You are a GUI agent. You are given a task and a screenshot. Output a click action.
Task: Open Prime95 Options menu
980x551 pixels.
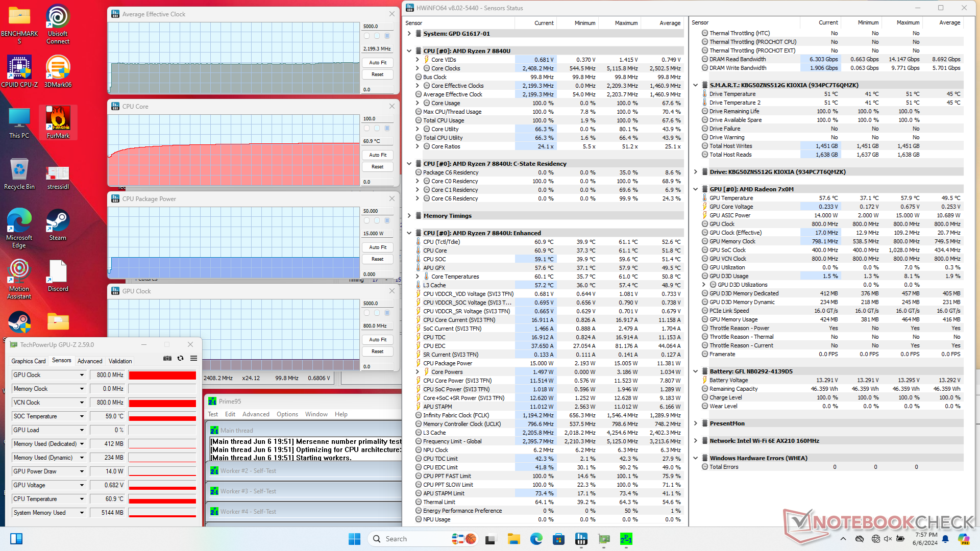[x=287, y=414]
